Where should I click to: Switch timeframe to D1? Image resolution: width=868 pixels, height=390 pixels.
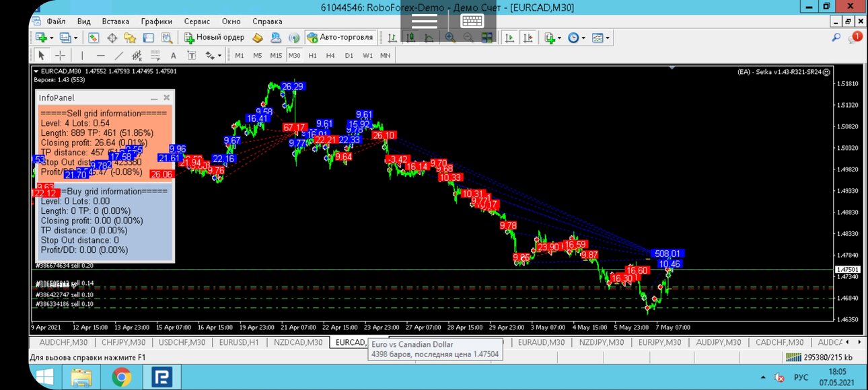[349, 55]
